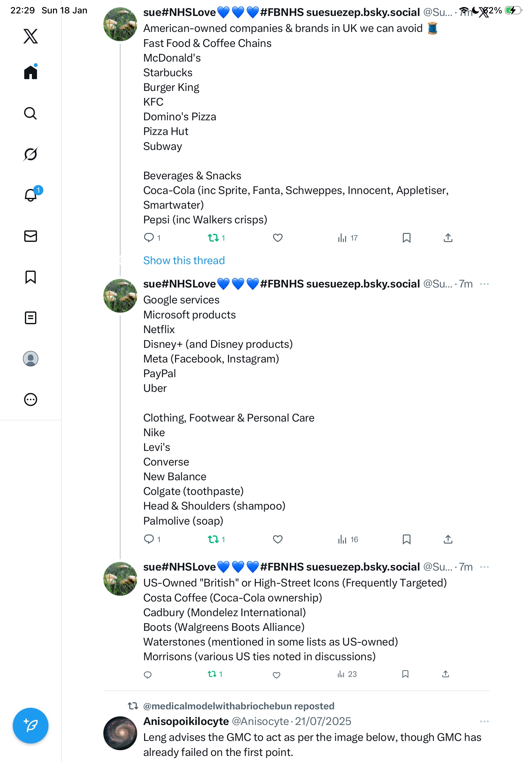The height and width of the screenshot is (762, 532).
Task: Open Messages envelope in sidebar
Action: [31, 236]
